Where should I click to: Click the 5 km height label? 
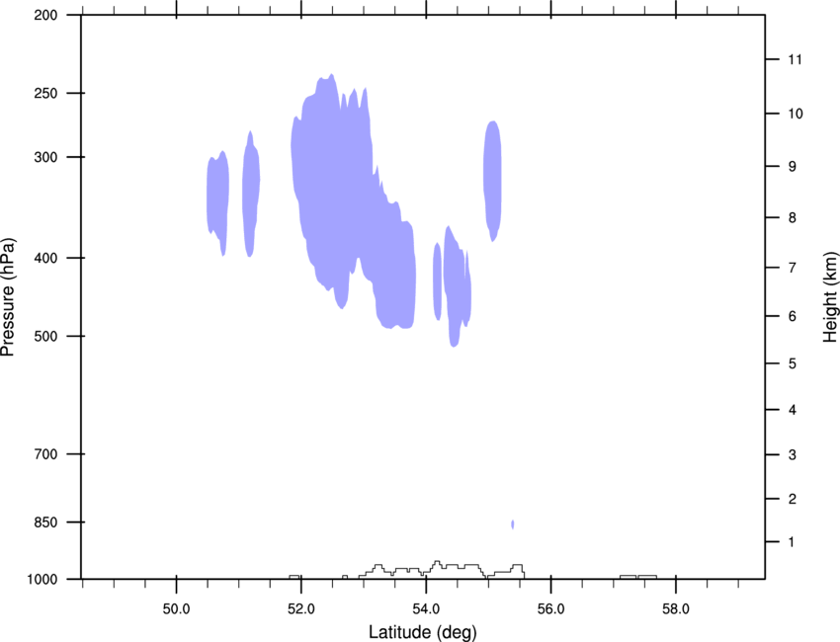coord(793,364)
